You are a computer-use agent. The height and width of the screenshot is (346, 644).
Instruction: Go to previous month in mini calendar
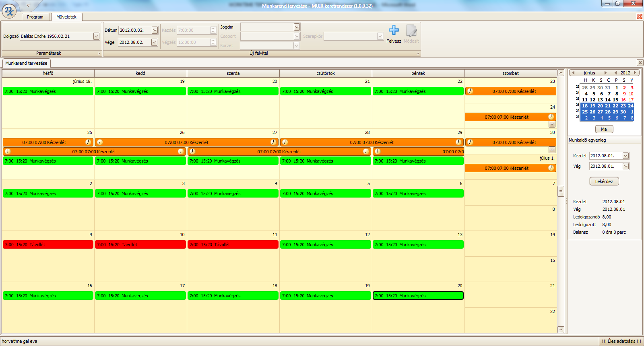(574, 73)
